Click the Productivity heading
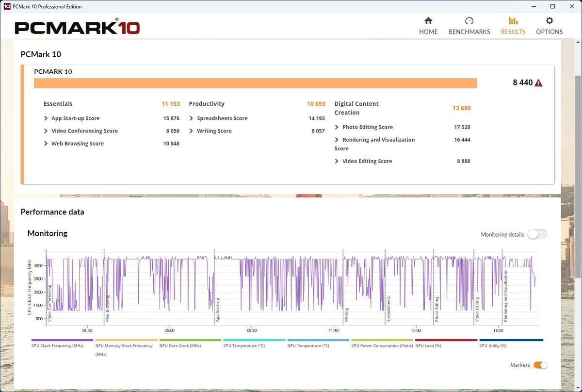Viewport: 582px width, 392px height. [207, 104]
